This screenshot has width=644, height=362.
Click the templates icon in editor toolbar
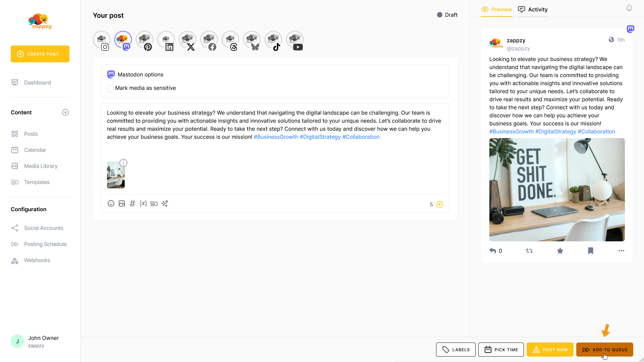pyautogui.click(x=154, y=203)
